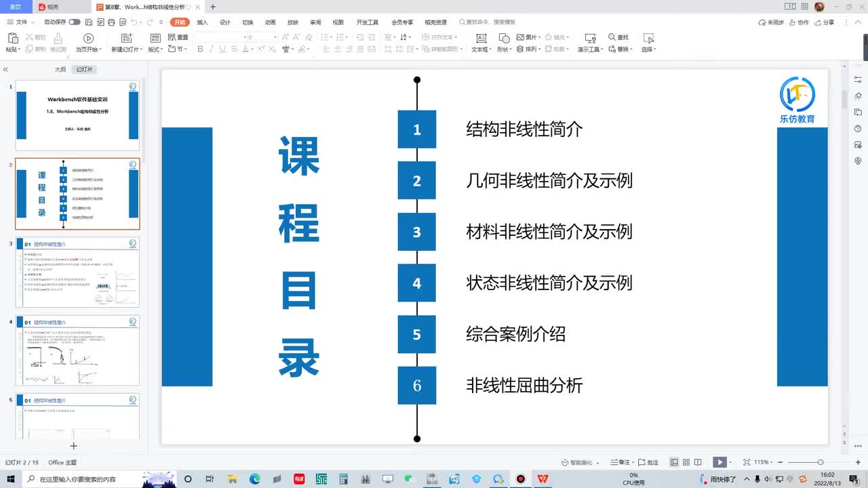The height and width of the screenshot is (488, 868).
Task: Click the Not Synced (未同步) button
Action: point(772,22)
